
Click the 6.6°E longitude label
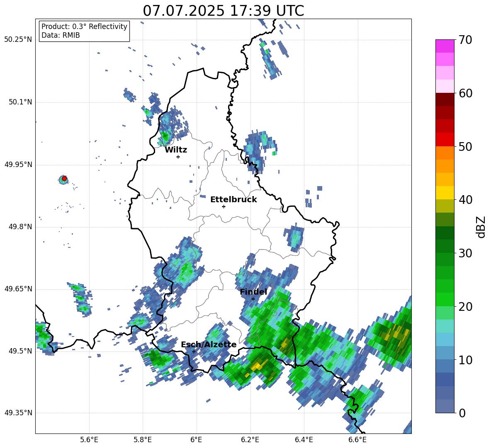pos(357,440)
